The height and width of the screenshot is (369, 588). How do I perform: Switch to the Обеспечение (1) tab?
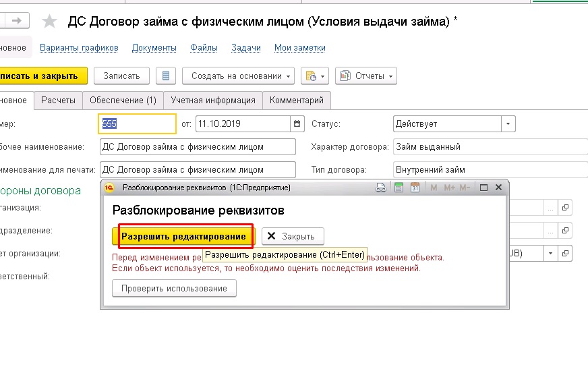tap(123, 100)
